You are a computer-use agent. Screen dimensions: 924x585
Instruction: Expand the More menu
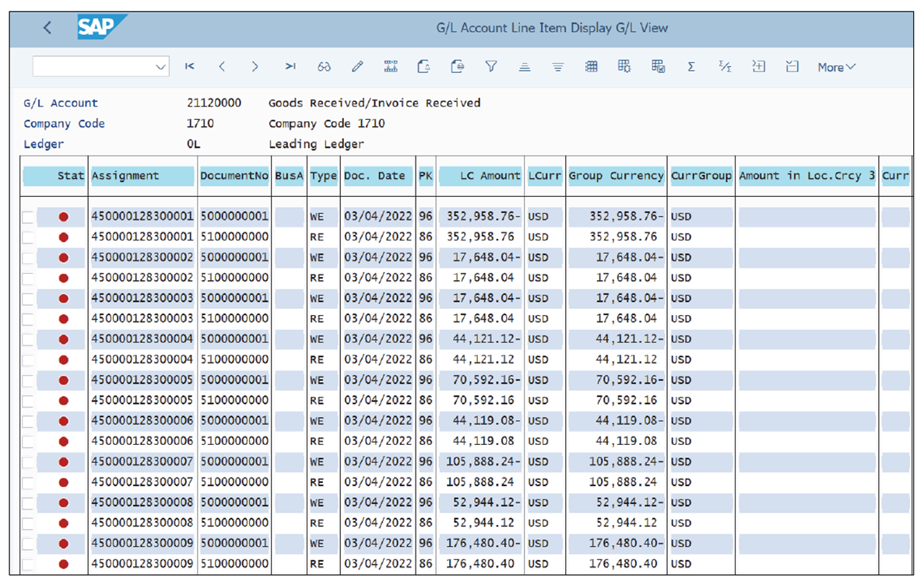point(834,67)
